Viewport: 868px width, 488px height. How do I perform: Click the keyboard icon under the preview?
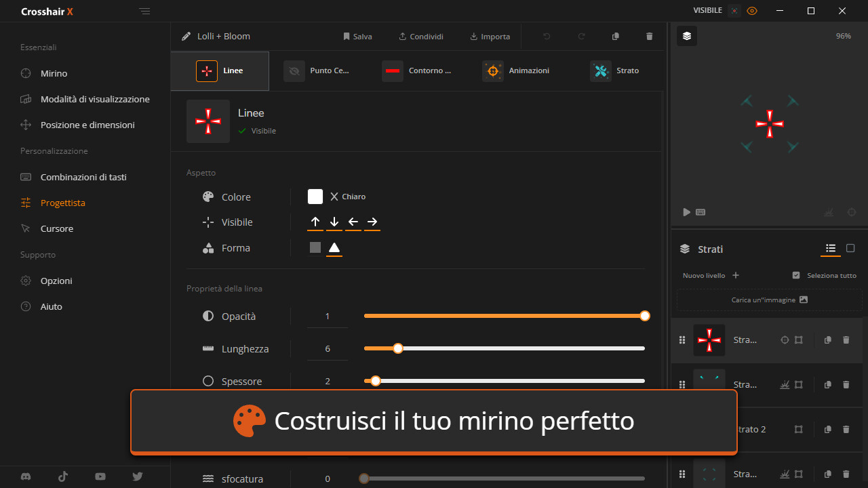[701, 212]
